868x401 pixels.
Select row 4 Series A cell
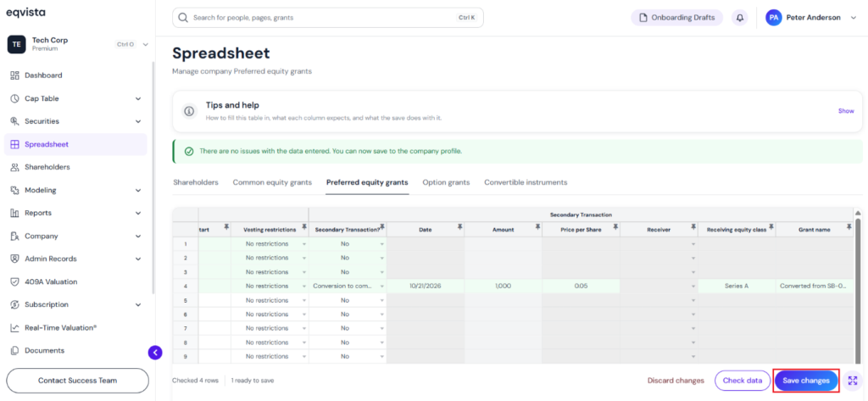737,287
